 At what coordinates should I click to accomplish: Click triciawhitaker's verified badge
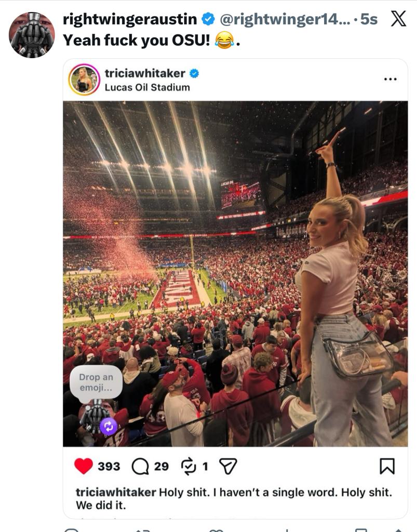coord(194,73)
